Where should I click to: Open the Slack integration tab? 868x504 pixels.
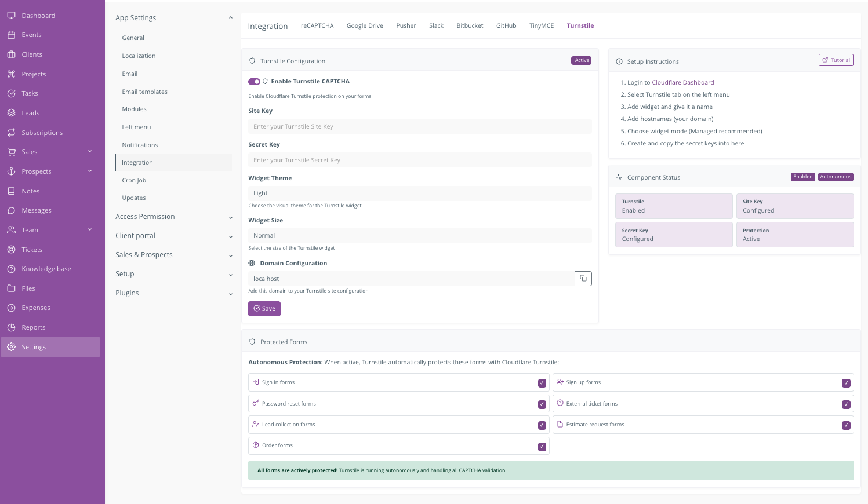click(436, 25)
